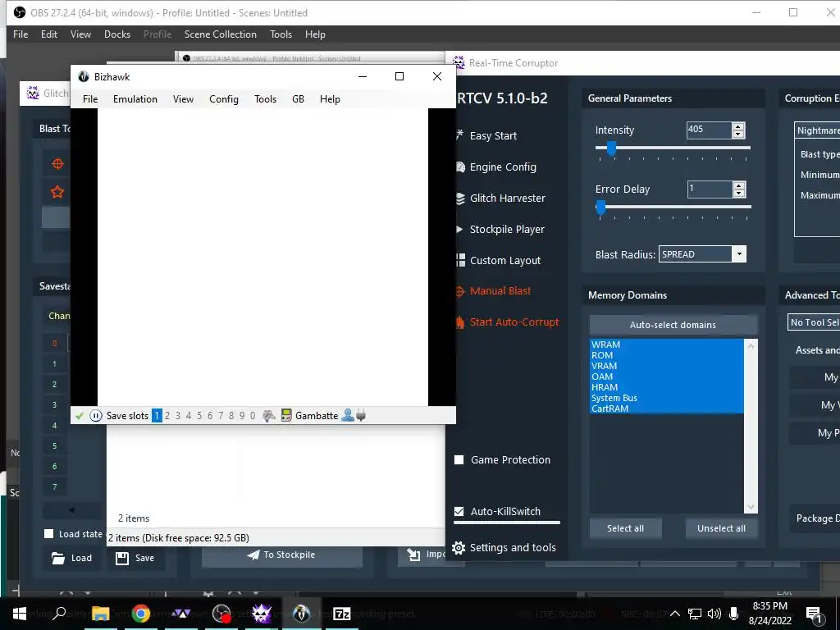The height and width of the screenshot is (630, 840).
Task: Click the game controller icon in the Bizhawk status bar
Action: (x=269, y=416)
